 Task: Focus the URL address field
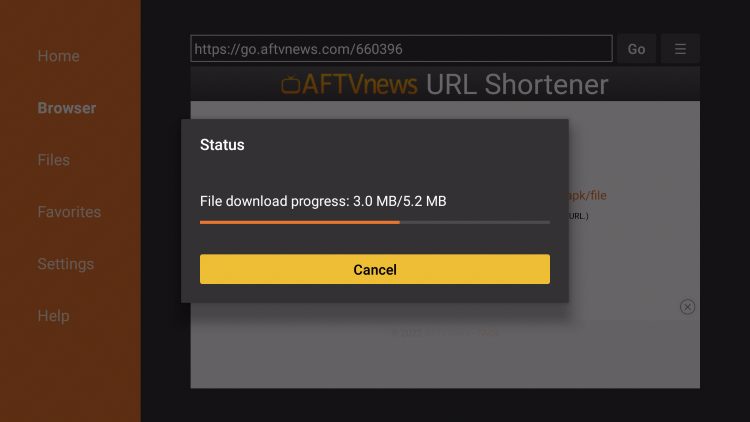(401, 48)
